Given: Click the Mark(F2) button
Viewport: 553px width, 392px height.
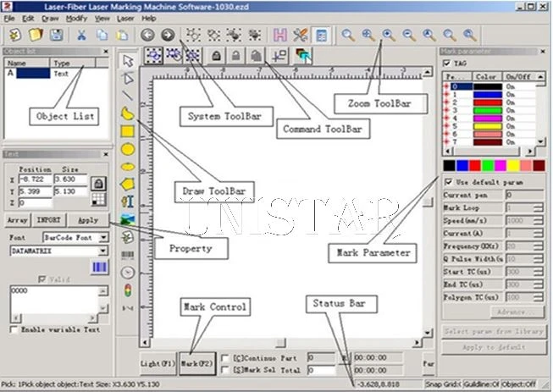Looking at the screenshot, I should [197, 363].
